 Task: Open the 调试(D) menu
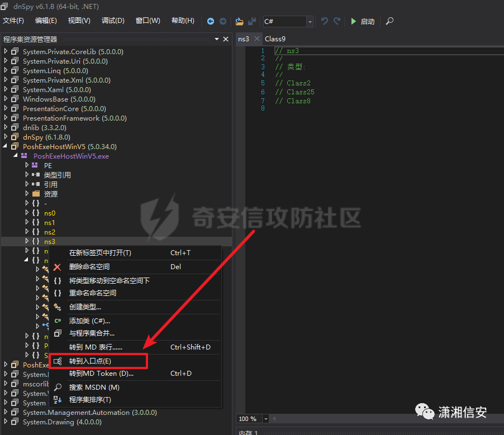click(x=113, y=21)
